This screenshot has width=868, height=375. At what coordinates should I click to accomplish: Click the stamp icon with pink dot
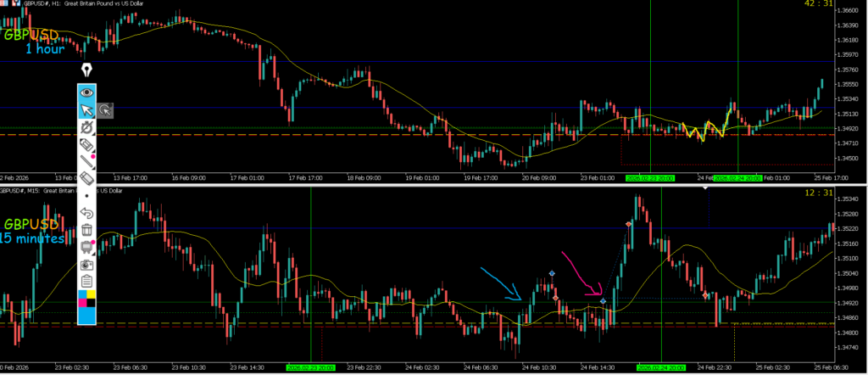86,247
